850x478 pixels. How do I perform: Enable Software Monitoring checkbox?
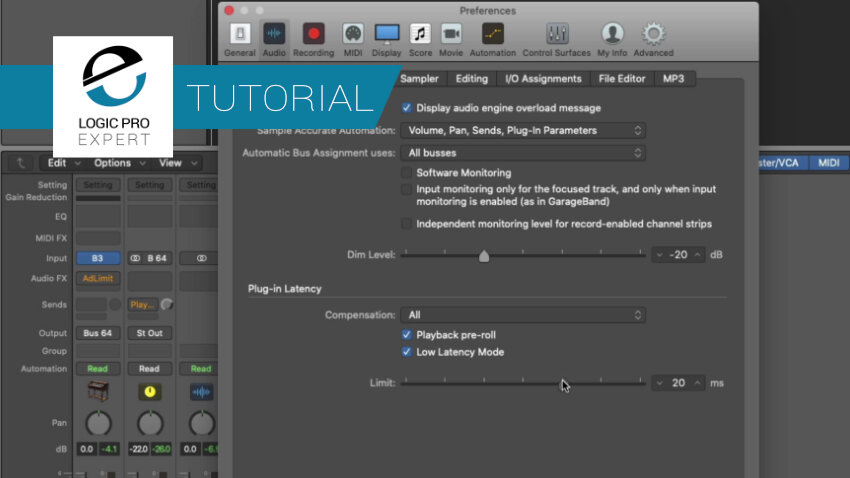(407, 172)
